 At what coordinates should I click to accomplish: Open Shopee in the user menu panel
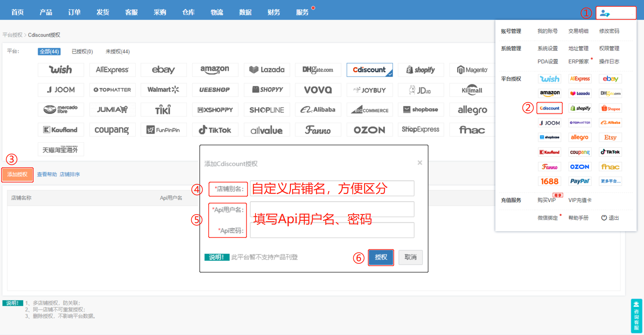611,108
